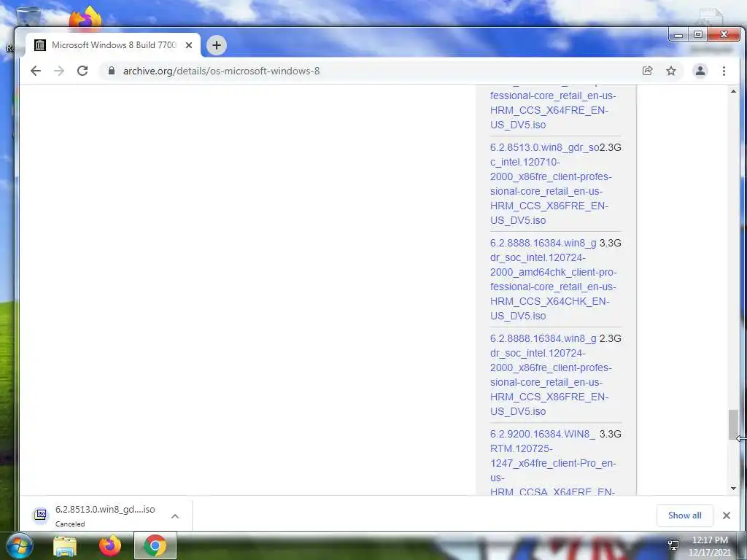This screenshot has width=747, height=560.
Task: Click the ISO file icon in downloads bar
Action: (41, 516)
